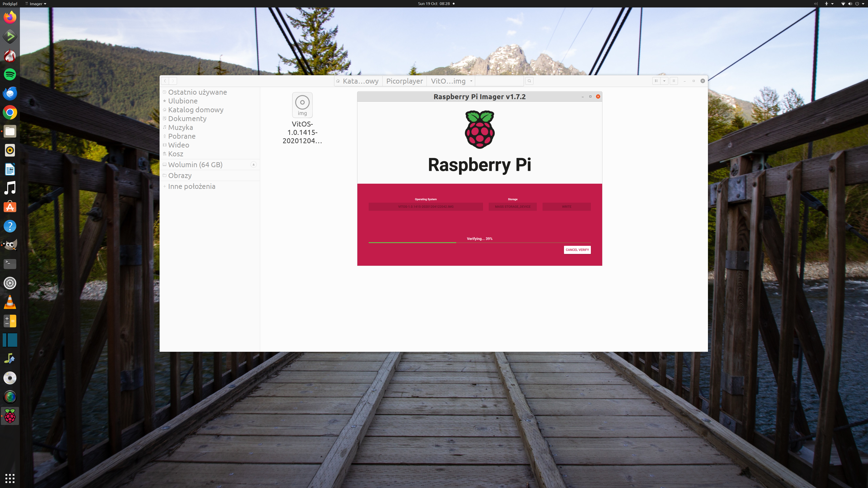
Task: Launch Firefox from the dock
Action: click(x=10, y=17)
